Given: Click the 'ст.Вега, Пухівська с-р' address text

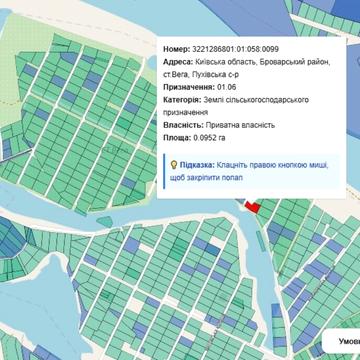Looking at the screenshot, I should (x=201, y=75).
